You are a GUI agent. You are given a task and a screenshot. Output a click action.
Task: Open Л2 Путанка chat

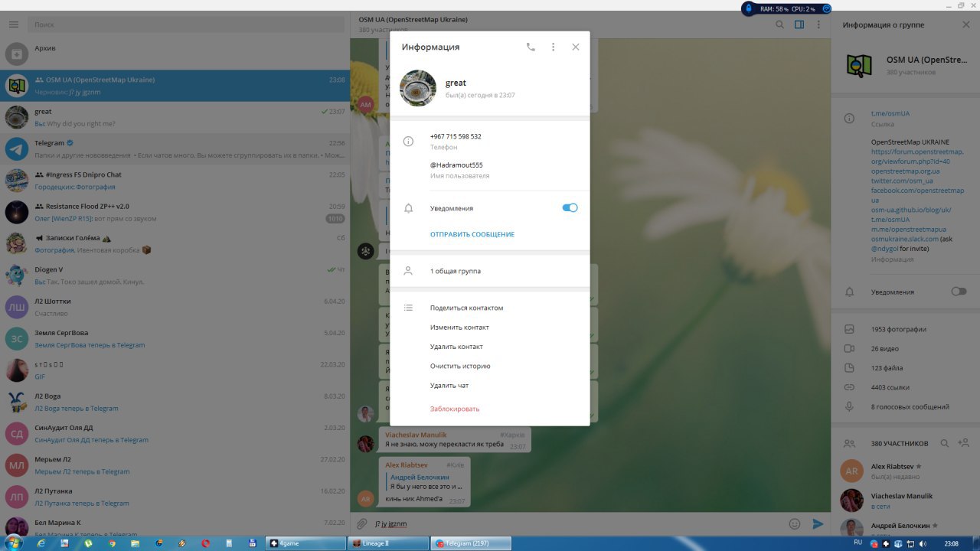pyautogui.click(x=175, y=497)
